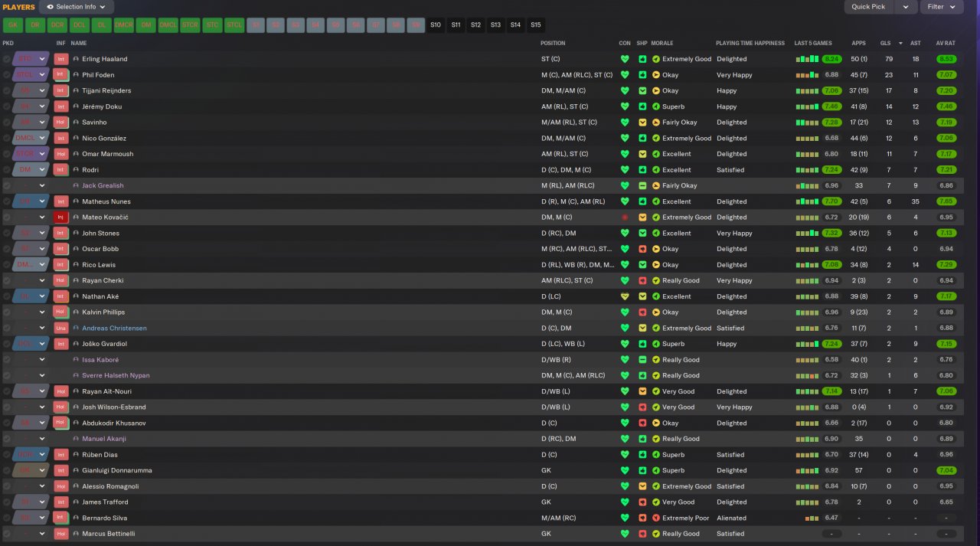980x546 pixels.
Task: Click the Hol badge for Kalvin Phillips
Action: (x=61, y=312)
